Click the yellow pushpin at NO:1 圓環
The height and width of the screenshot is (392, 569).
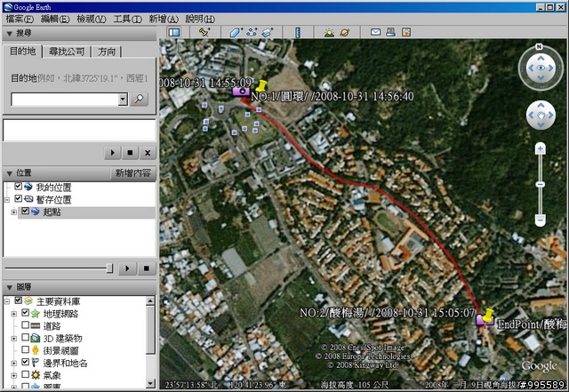point(260,86)
